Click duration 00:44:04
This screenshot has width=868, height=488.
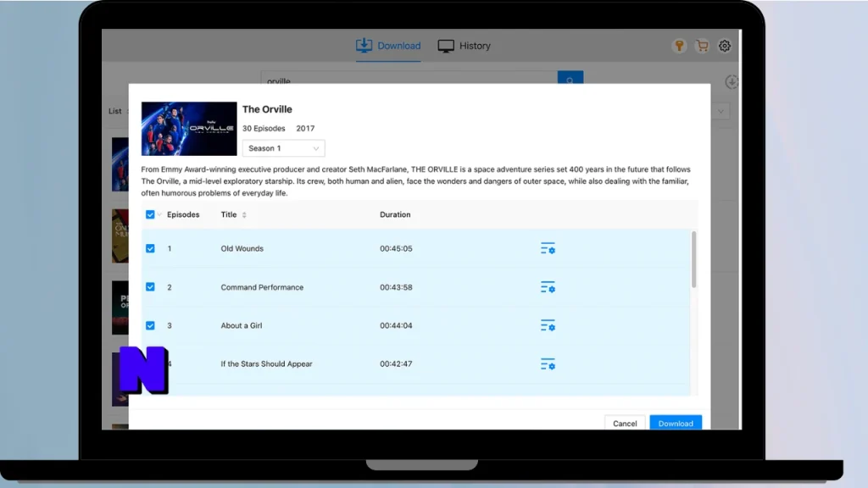click(396, 325)
